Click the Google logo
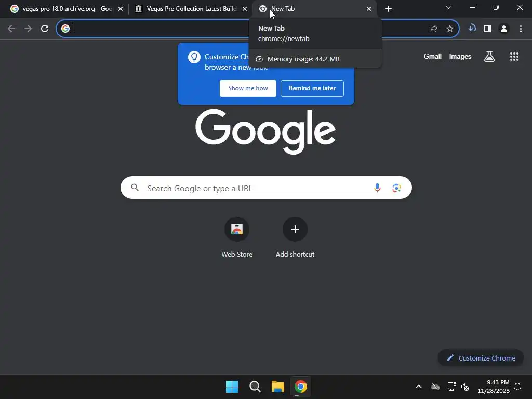 tap(265, 131)
